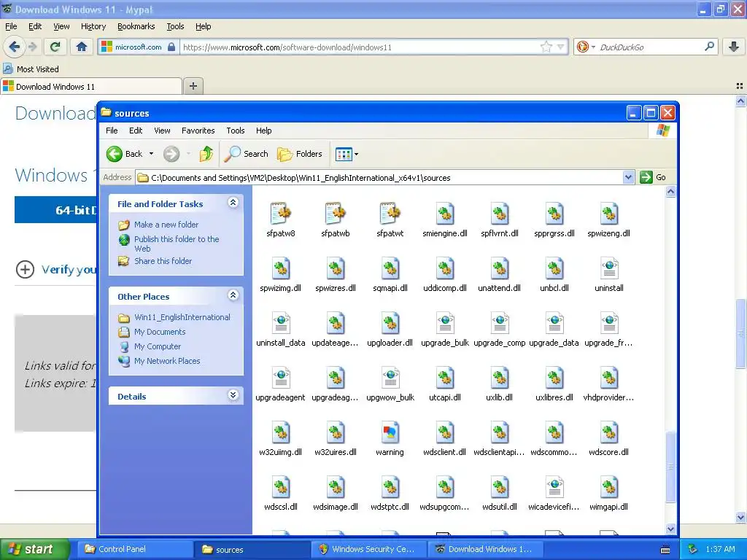Toggle the Folders pane button
This screenshot has height=560, width=747.
[300, 154]
